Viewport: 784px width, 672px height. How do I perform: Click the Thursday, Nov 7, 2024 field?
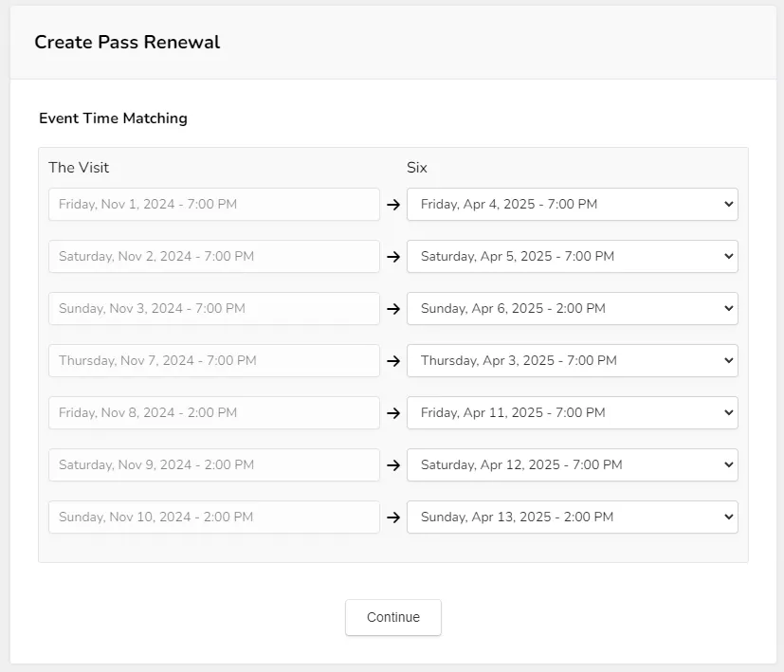214,360
